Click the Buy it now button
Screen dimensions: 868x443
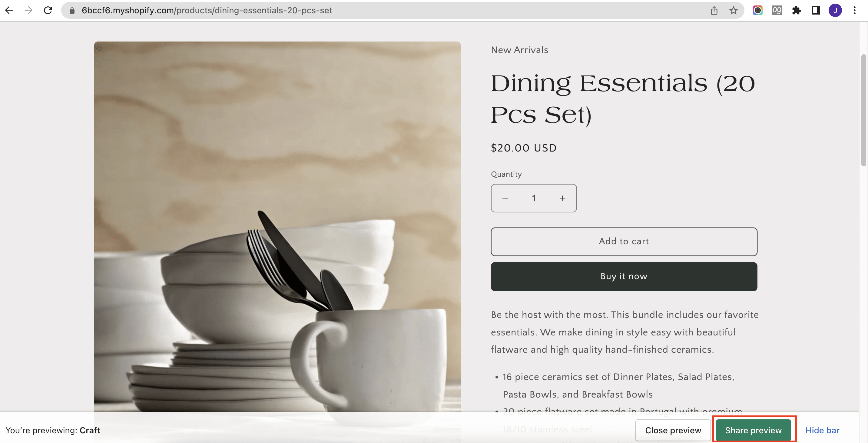point(624,276)
